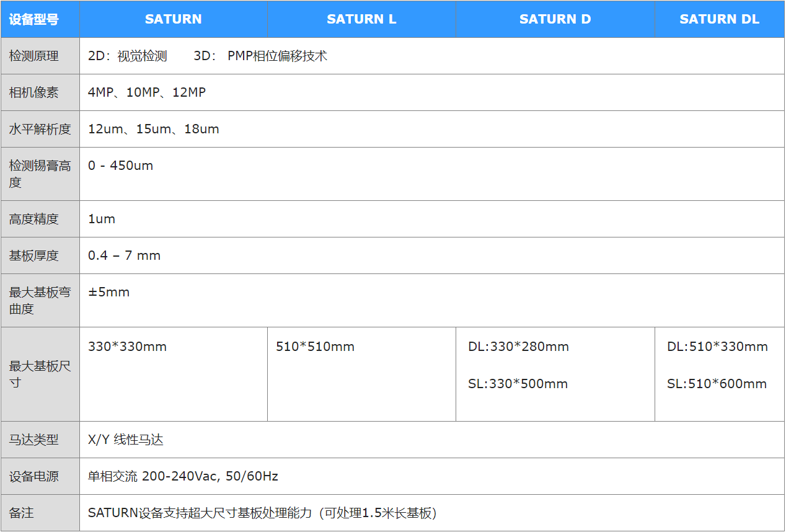Click the 单相交流 200-240Vac, 50/60Hz value
Image resolution: width=786 pixels, height=532 pixels.
click(183, 476)
